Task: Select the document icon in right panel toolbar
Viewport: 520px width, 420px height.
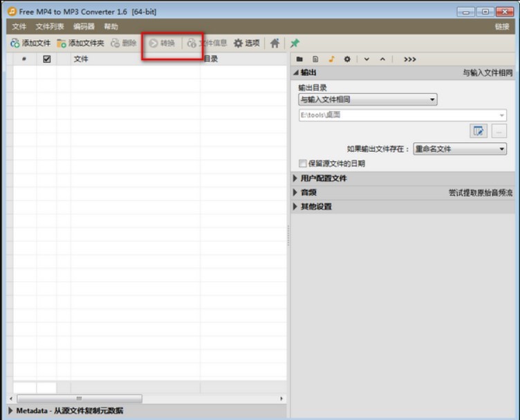Action: point(315,59)
